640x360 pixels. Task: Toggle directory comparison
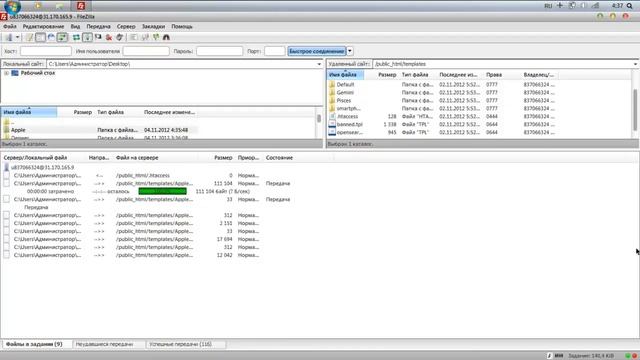tap(145, 37)
